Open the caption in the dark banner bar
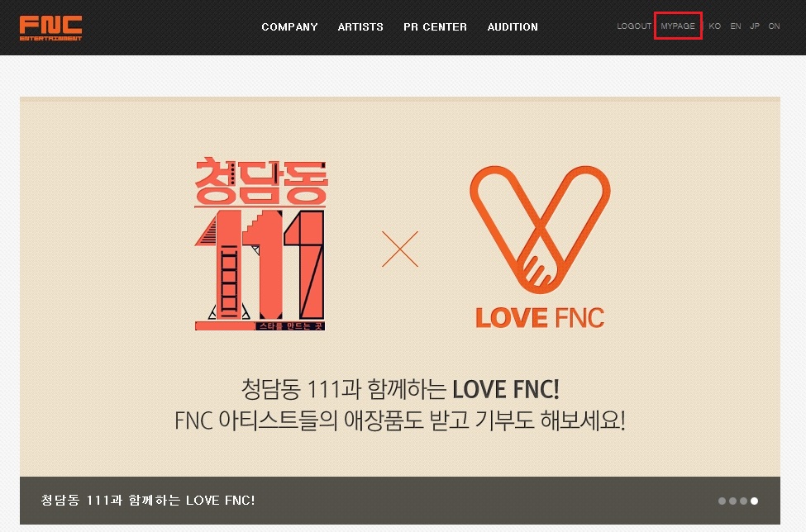The width and height of the screenshot is (806, 532). pyautogui.click(x=147, y=500)
